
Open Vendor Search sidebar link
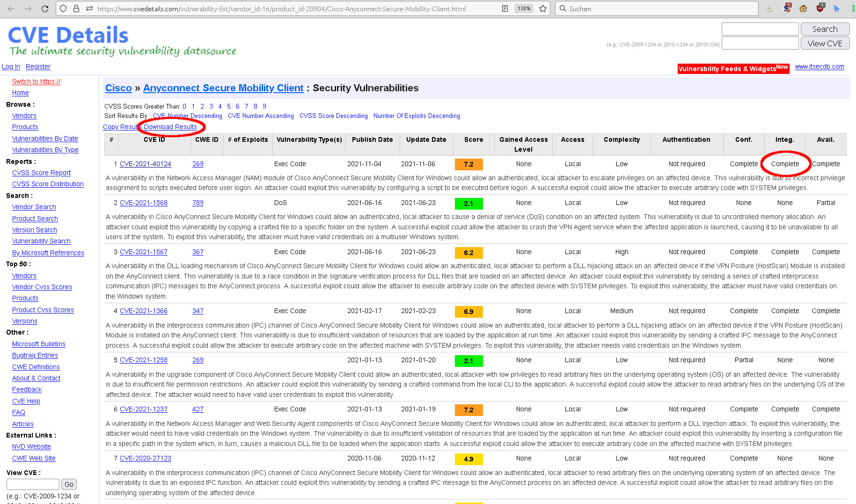[34, 207]
